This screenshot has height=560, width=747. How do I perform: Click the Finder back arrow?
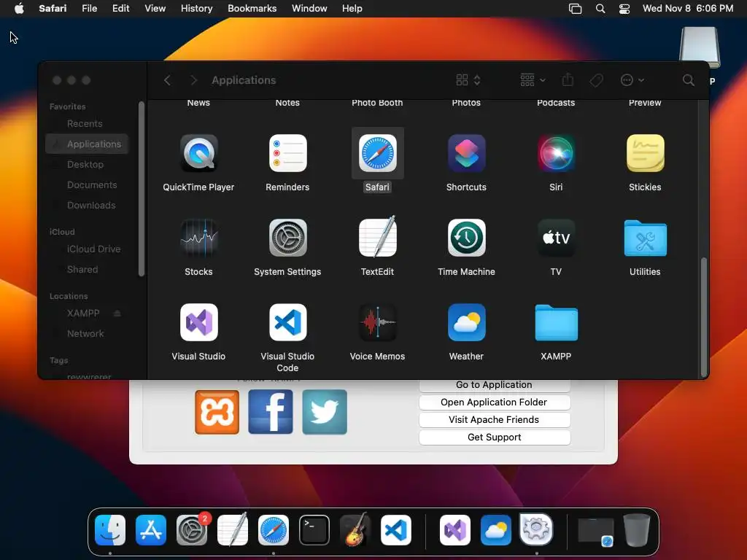click(x=167, y=80)
